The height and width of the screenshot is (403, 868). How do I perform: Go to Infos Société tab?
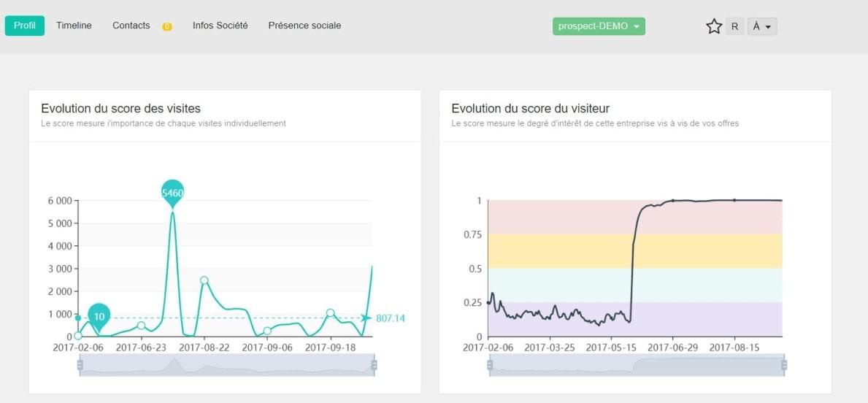tap(220, 26)
